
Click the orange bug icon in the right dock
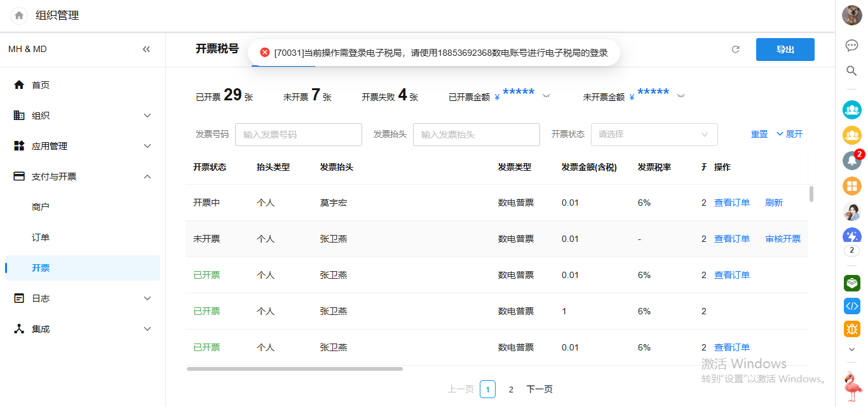851,328
